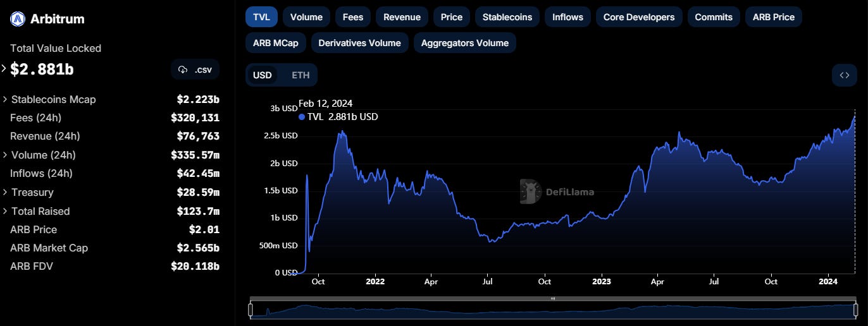The image size is (868, 326).
Task: Toggle the Core Developers chart metric
Action: 639,17
